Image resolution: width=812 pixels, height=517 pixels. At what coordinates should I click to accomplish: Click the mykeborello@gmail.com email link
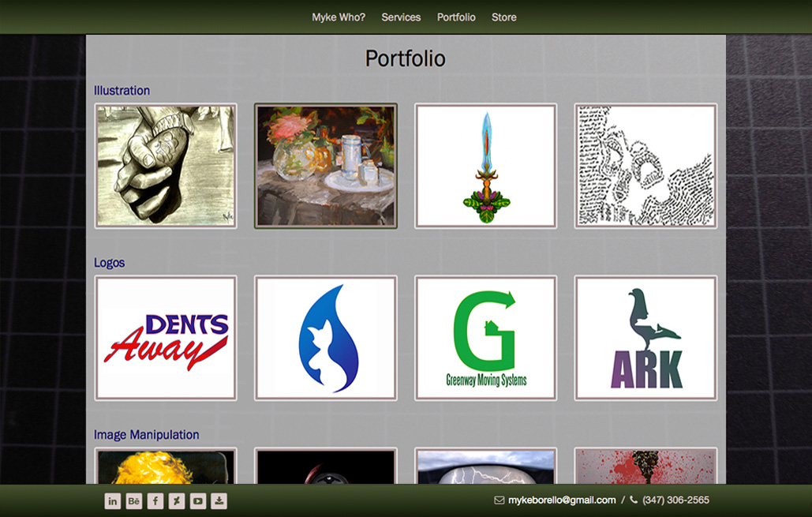tap(562, 500)
